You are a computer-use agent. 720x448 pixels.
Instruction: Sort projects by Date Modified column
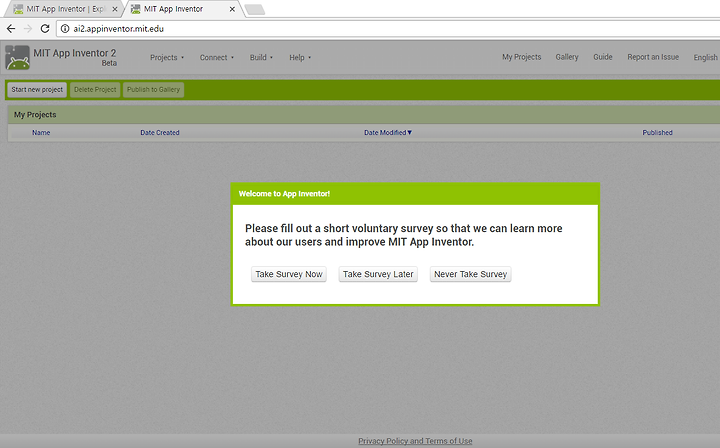coord(388,133)
